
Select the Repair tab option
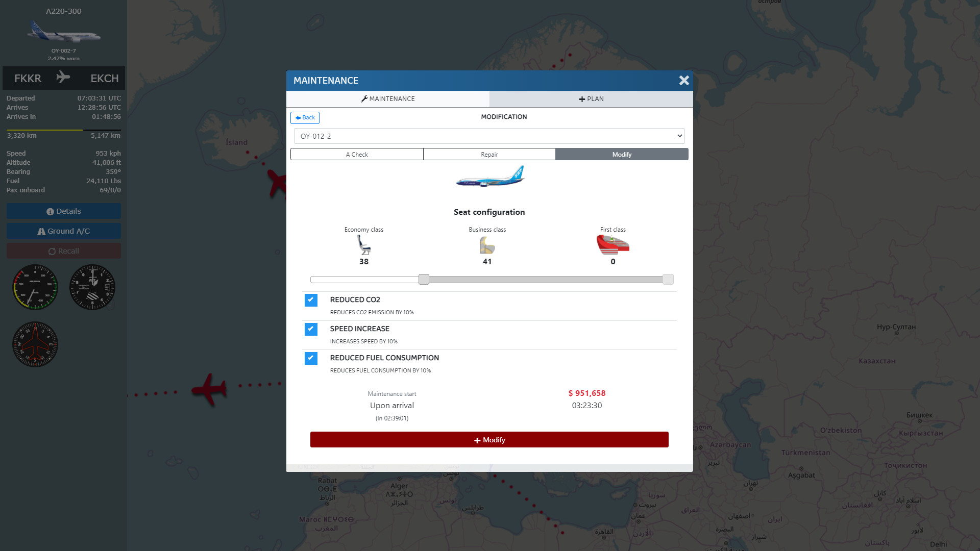click(488, 155)
